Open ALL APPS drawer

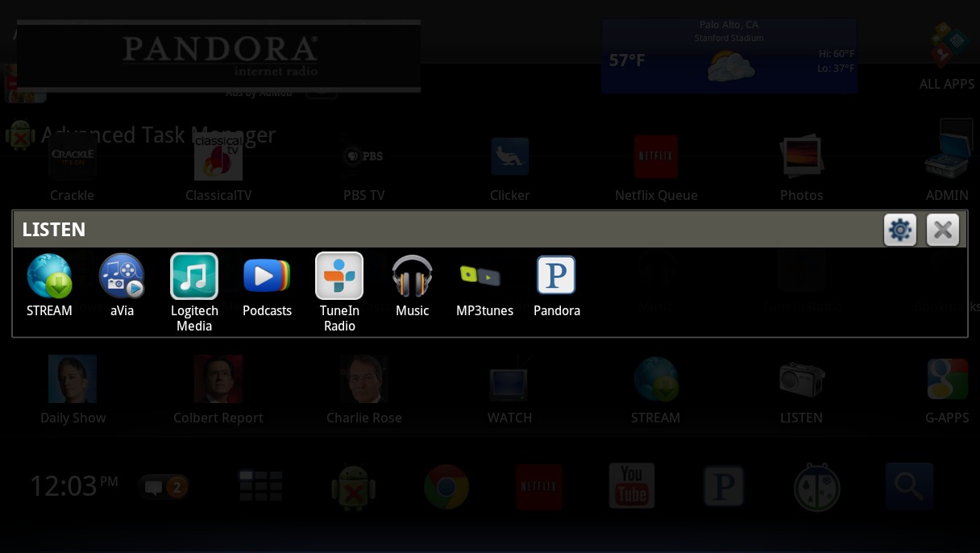pos(947,56)
